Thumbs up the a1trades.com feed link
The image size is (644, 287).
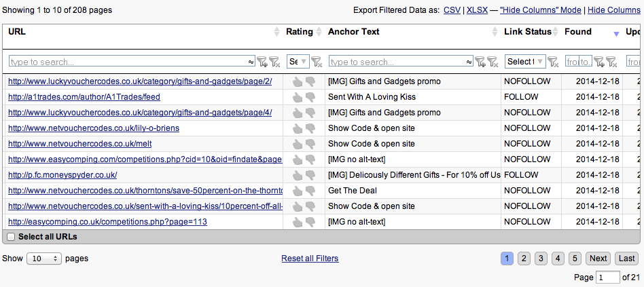click(x=297, y=97)
